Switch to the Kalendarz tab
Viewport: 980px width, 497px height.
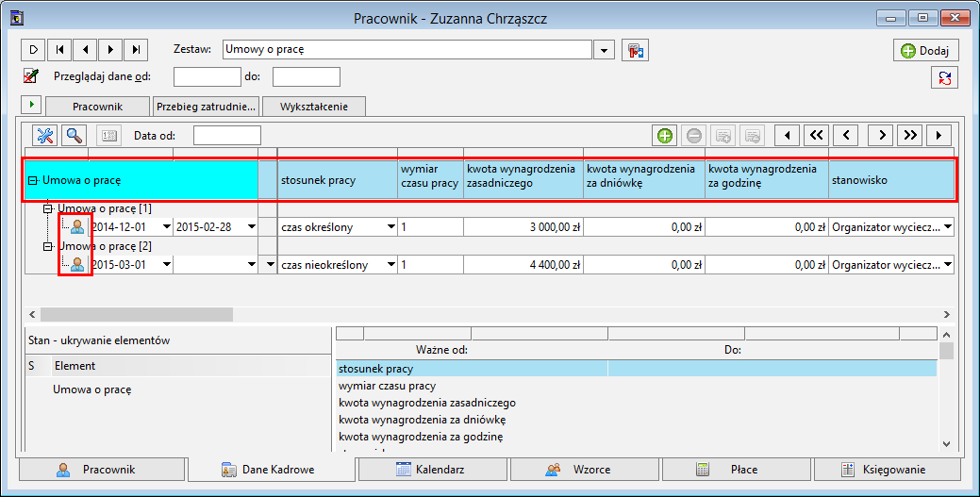coord(434,470)
